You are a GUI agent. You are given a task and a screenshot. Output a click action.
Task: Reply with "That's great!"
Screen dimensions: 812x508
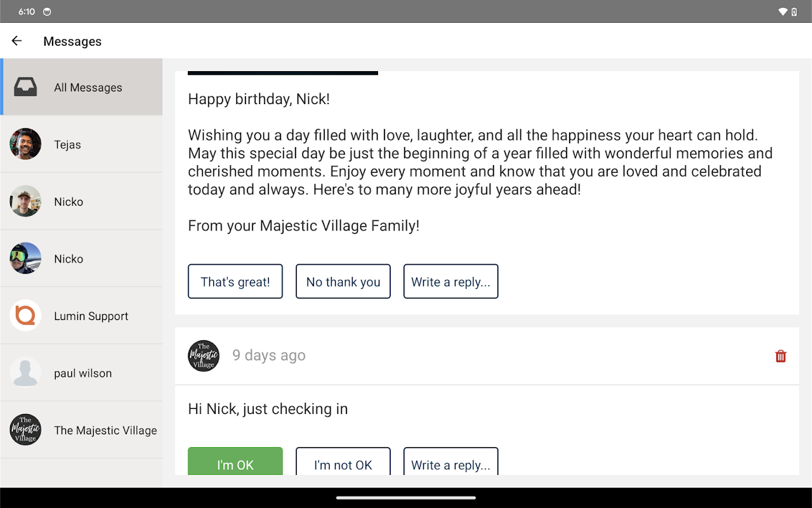pyautogui.click(x=235, y=282)
